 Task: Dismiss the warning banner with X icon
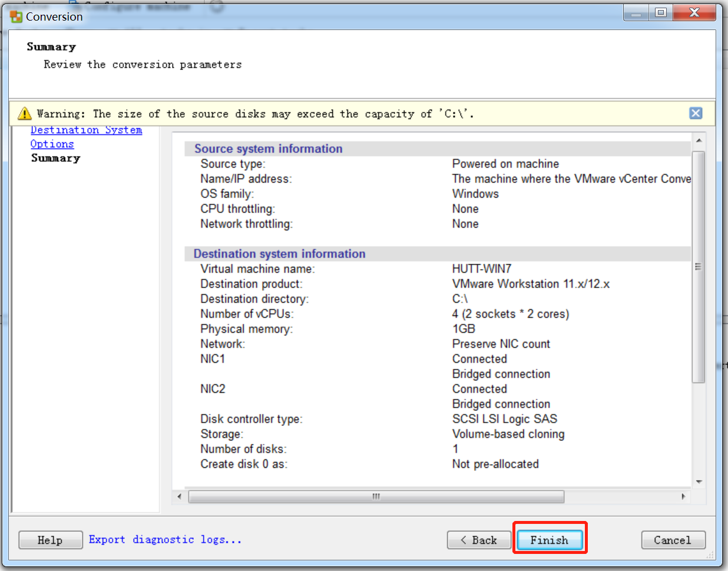pos(696,113)
